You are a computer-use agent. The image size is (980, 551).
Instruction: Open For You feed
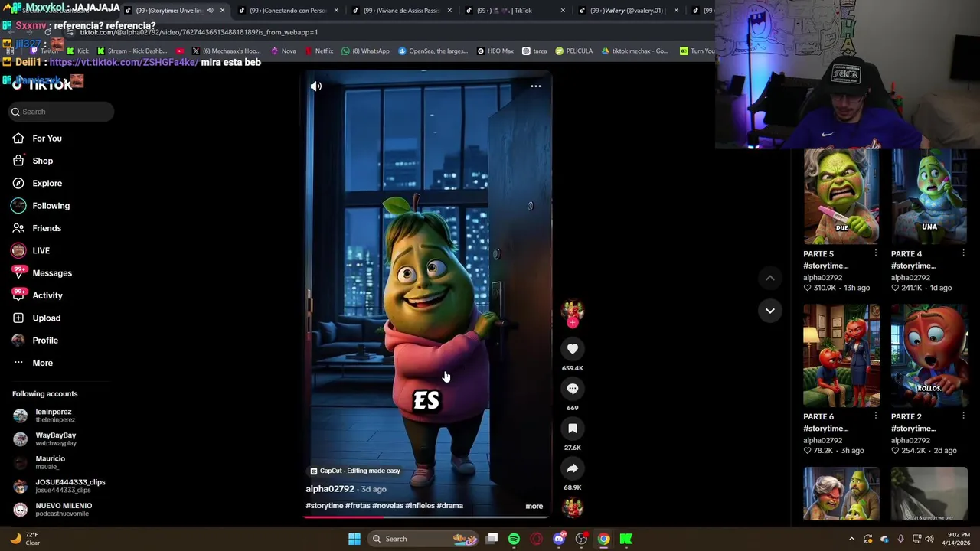(x=37, y=139)
